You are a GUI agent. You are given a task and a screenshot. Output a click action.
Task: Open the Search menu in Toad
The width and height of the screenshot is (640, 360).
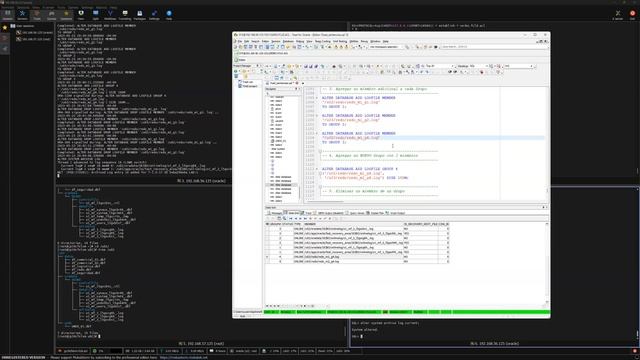(255, 41)
